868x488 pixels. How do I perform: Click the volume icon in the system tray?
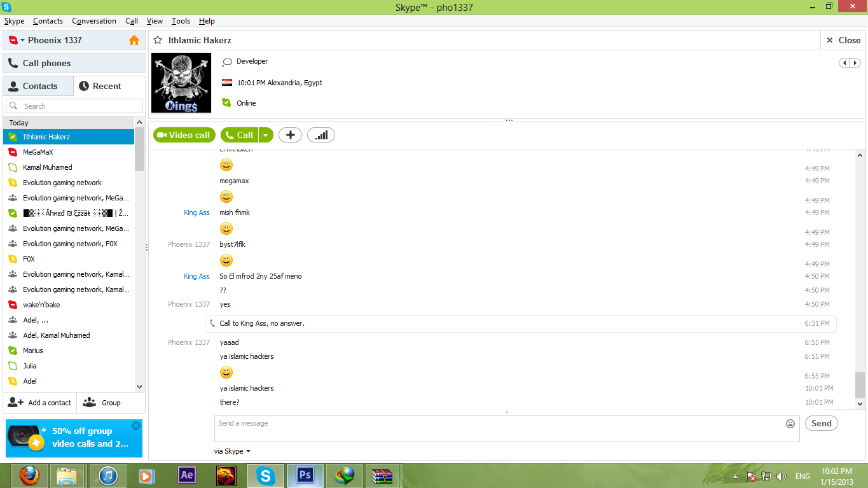(782, 477)
